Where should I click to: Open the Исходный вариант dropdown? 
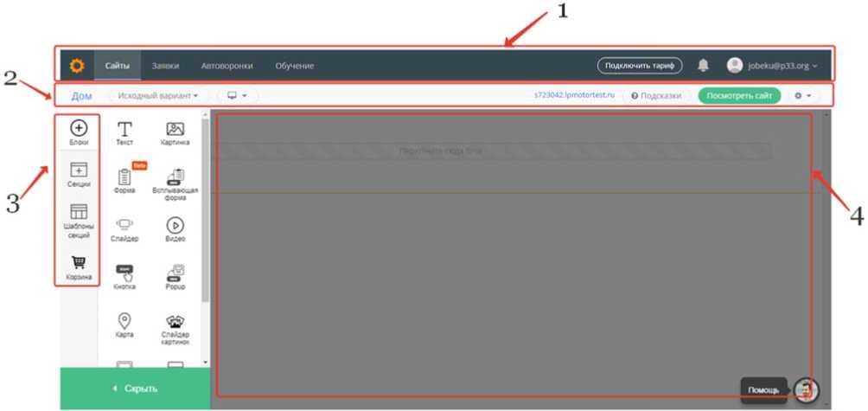157,96
